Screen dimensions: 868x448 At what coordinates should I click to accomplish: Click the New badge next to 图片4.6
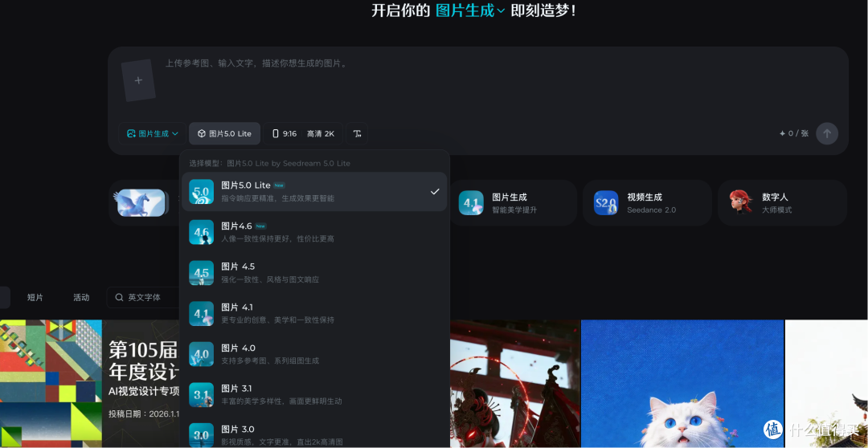[260, 226]
